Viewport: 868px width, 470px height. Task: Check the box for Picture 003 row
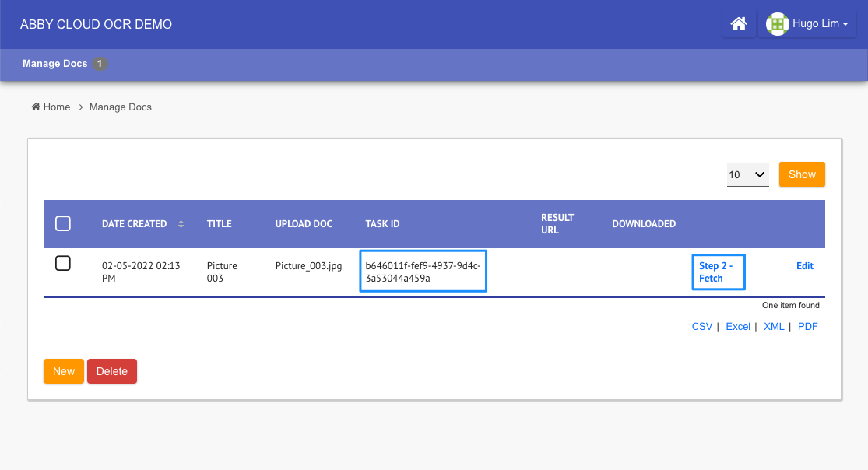pos(63,263)
